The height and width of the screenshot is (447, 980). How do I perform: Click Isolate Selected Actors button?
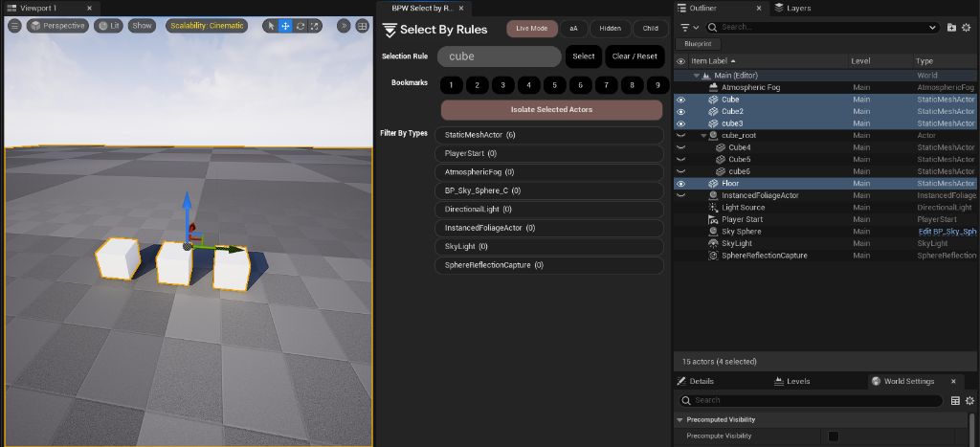click(552, 109)
